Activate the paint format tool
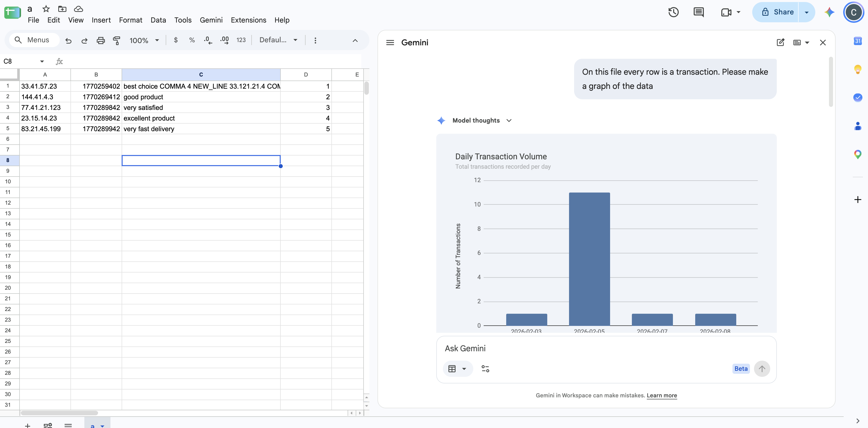The width and height of the screenshot is (868, 428). 117,41
